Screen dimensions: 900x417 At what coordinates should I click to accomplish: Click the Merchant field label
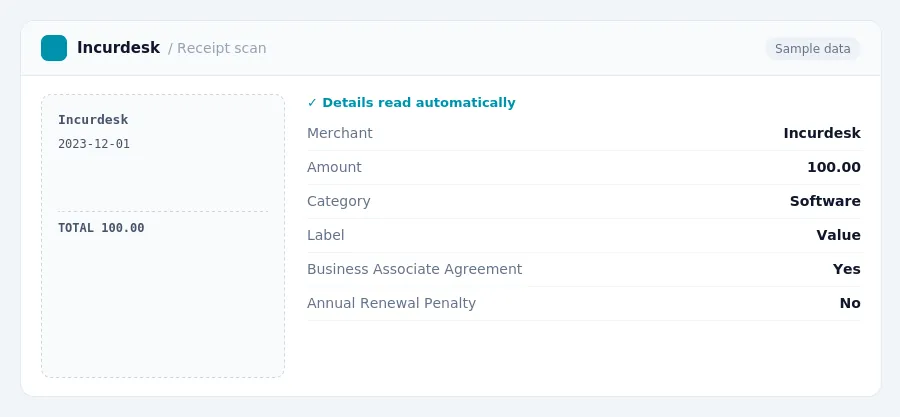pos(340,133)
